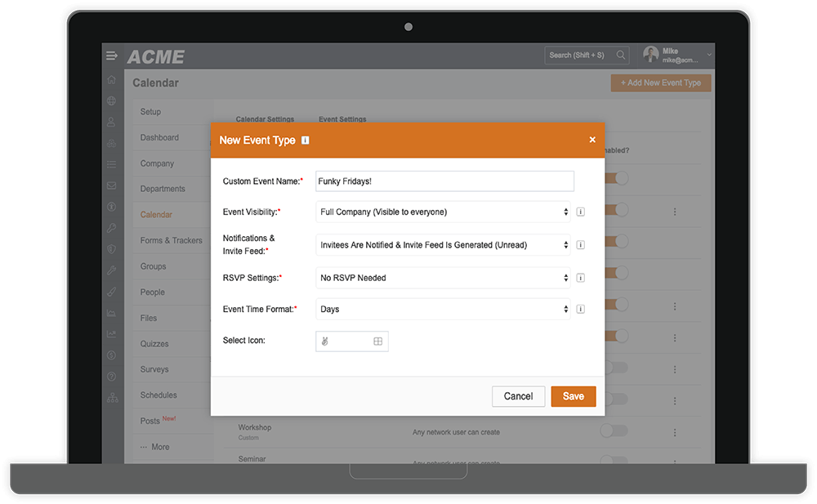This screenshot has height=504, width=817.
Task: Close the New Event Type dialog
Action: click(592, 140)
